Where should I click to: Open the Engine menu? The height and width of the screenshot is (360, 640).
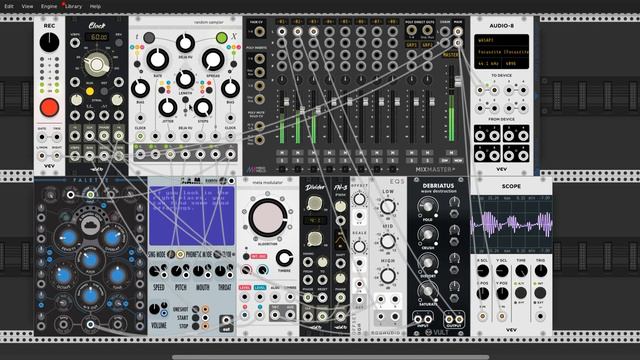coord(49,6)
